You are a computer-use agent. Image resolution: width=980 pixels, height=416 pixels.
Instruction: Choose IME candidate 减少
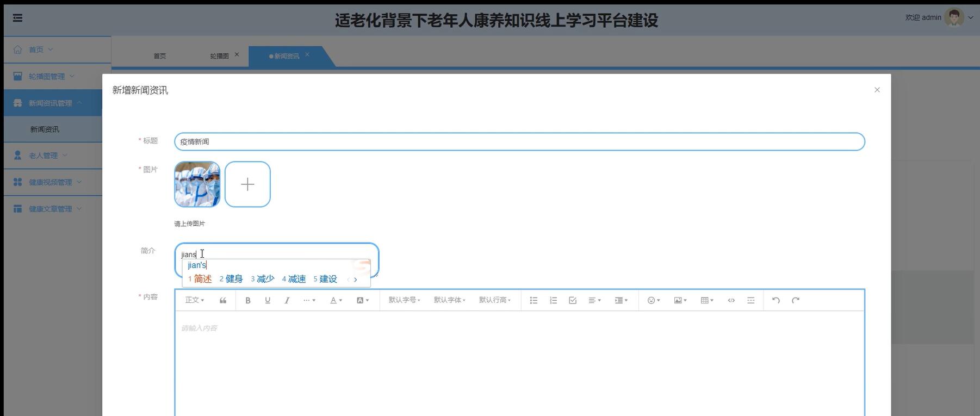tap(263, 279)
